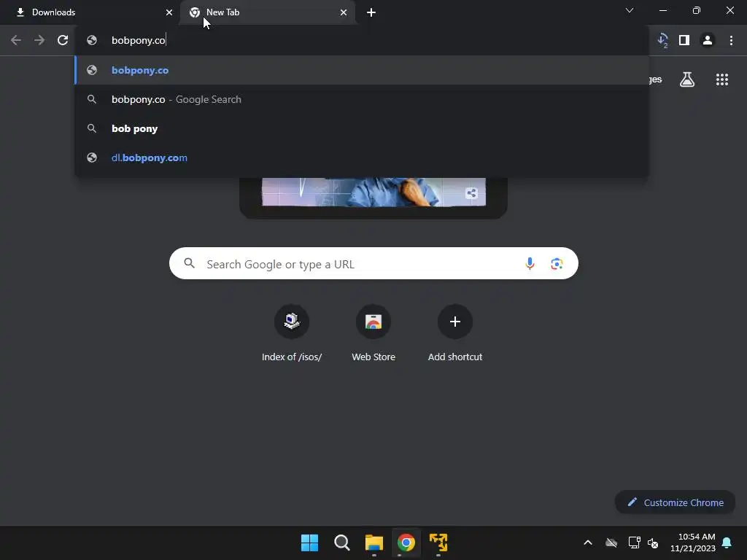Viewport: 747px width, 560px height.
Task: Open the Google apps grid
Action: pyautogui.click(x=721, y=79)
